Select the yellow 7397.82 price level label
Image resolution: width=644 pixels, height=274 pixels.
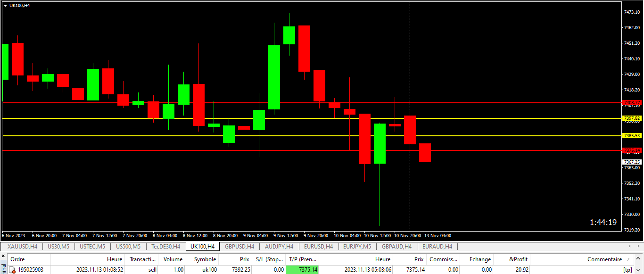[632, 118]
